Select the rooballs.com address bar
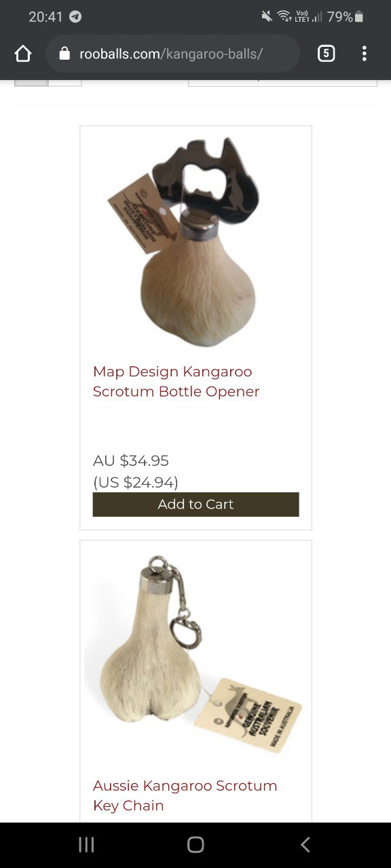The image size is (391, 868). [172, 54]
